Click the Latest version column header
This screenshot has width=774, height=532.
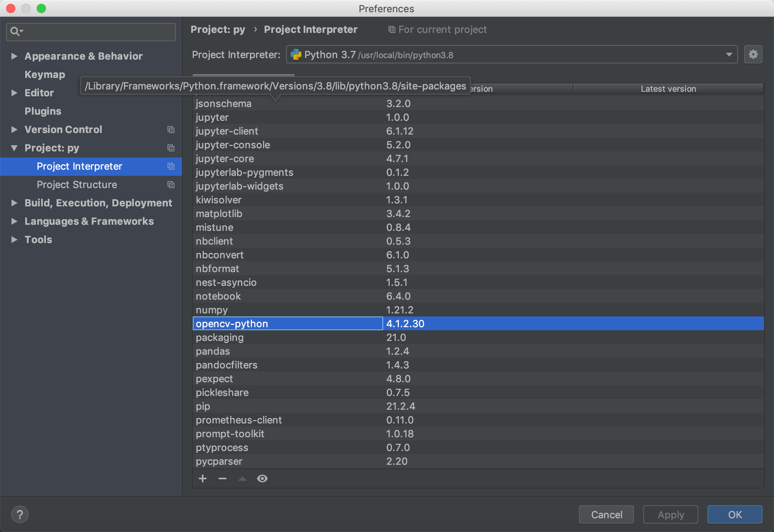coord(668,89)
